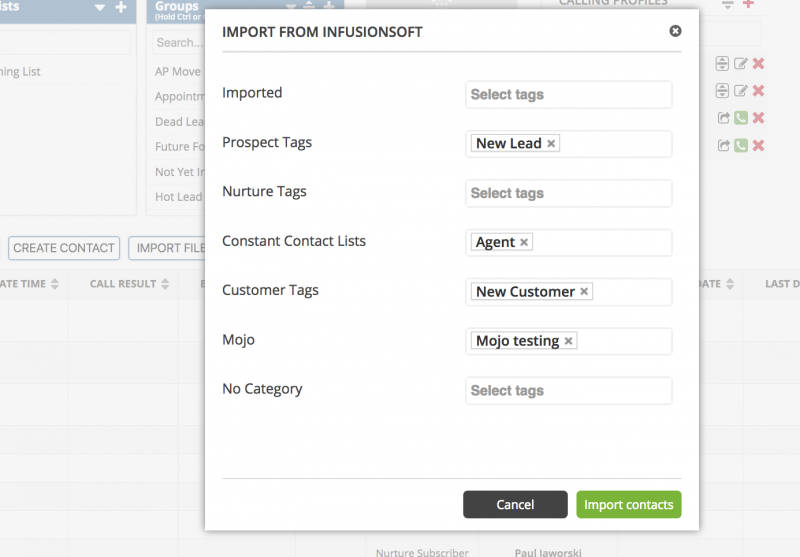800x557 pixels.
Task: Click share icon in fourth profile row
Action: (723, 145)
